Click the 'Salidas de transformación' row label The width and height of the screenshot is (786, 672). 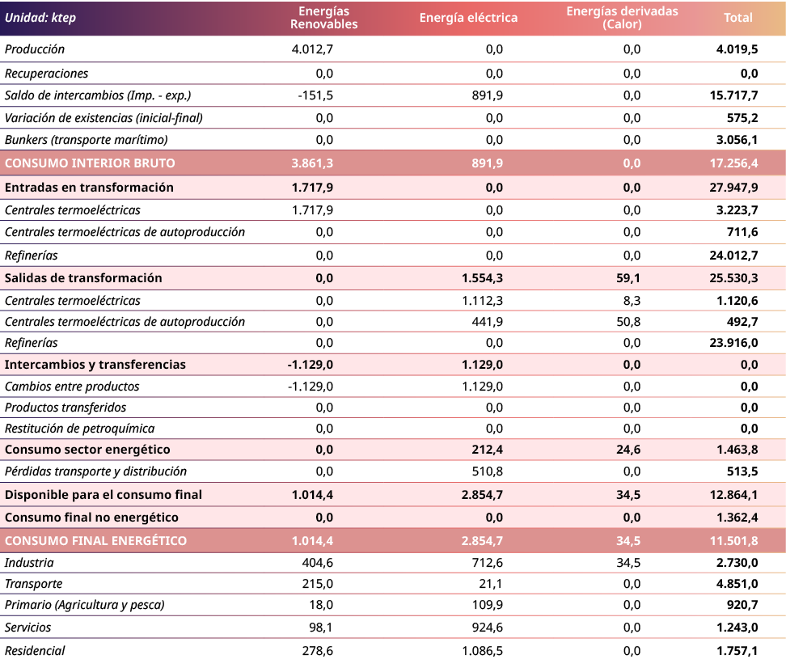(x=83, y=278)
